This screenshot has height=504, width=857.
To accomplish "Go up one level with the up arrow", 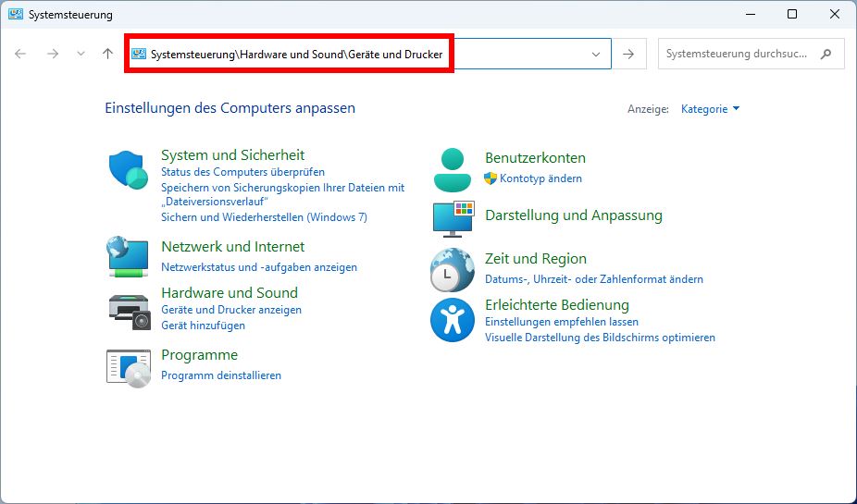I will pyautogui.click(x=107, y=54).
